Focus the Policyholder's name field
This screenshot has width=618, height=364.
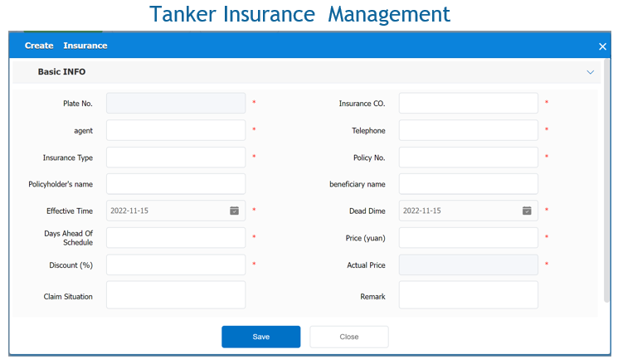(x=176, y=184)
